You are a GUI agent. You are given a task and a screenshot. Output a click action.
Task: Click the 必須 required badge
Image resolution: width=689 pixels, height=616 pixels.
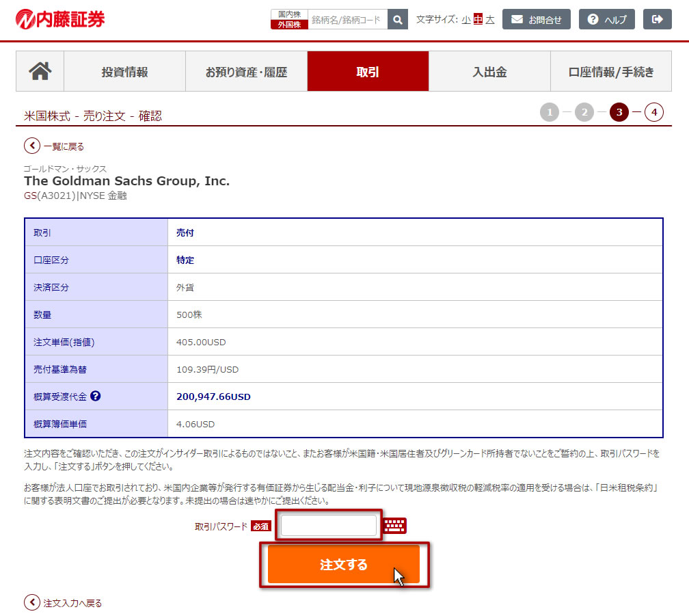(x=261, y=526)
